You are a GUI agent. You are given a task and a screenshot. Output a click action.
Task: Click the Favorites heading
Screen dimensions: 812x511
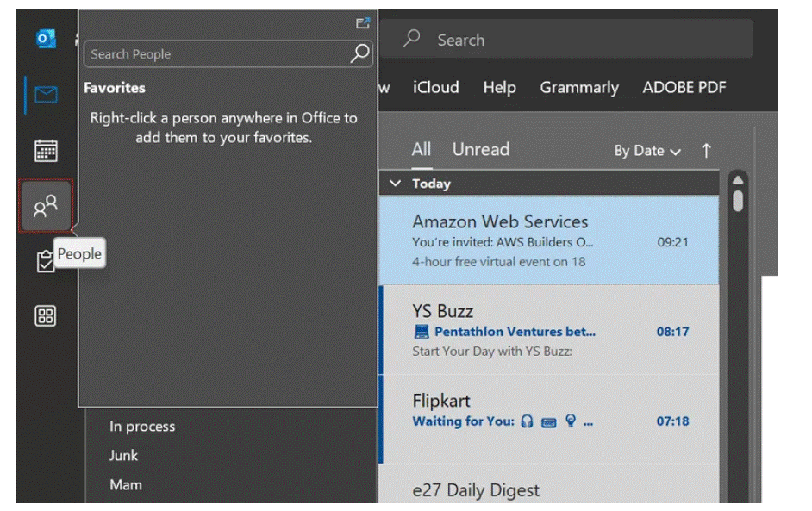[x=115, y=88]
